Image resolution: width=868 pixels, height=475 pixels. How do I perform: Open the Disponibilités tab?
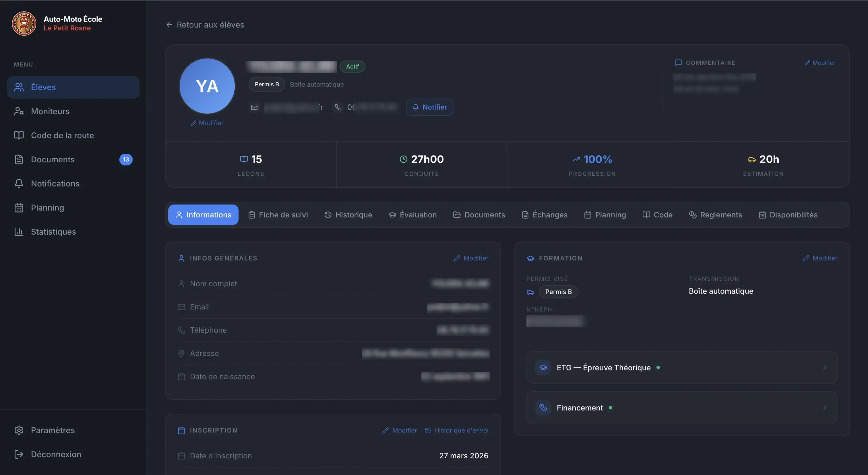click(788, 215)
